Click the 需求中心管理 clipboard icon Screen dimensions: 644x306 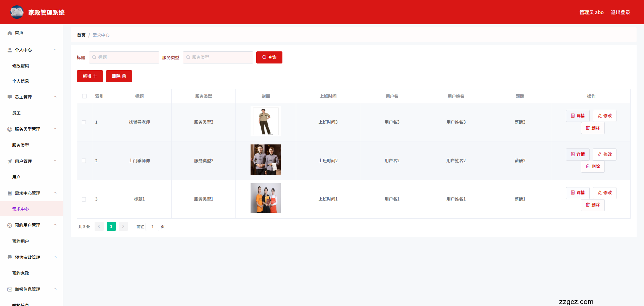tap(10, 193)
